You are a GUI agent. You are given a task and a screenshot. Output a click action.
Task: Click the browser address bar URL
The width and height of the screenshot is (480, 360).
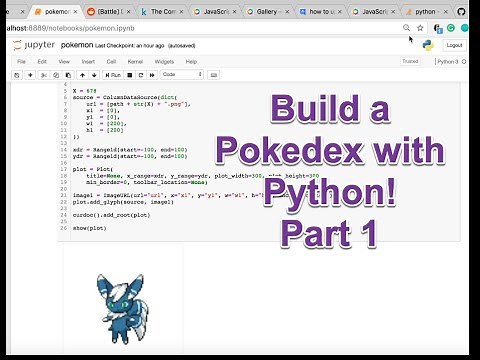point(70,28)
